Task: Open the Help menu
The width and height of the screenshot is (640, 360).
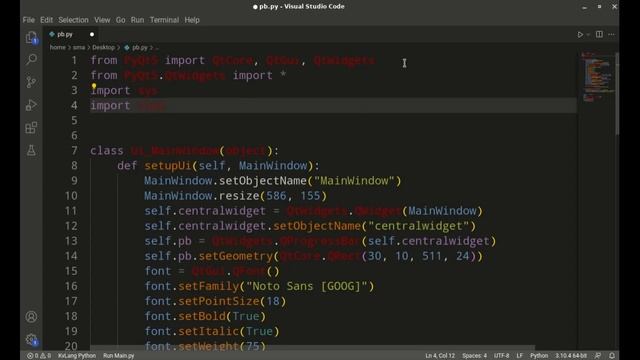Action: click(192, 20)
